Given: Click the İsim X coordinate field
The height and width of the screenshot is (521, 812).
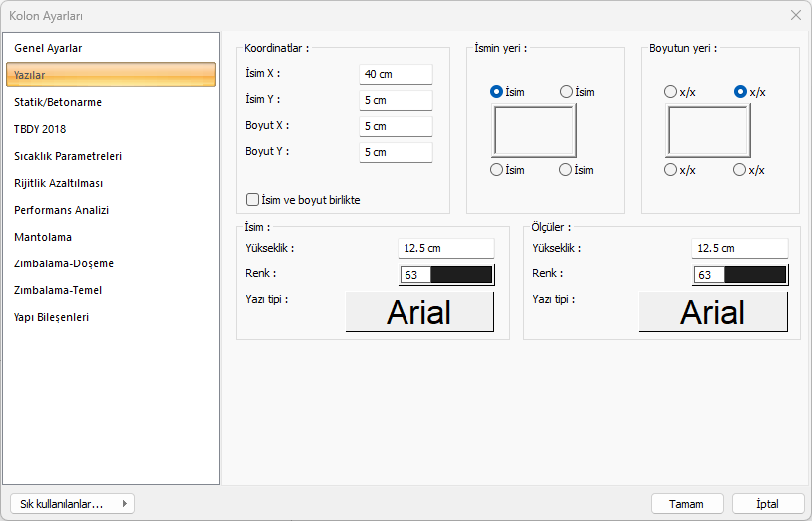Looking at the screenshot, I should [396, 75].
